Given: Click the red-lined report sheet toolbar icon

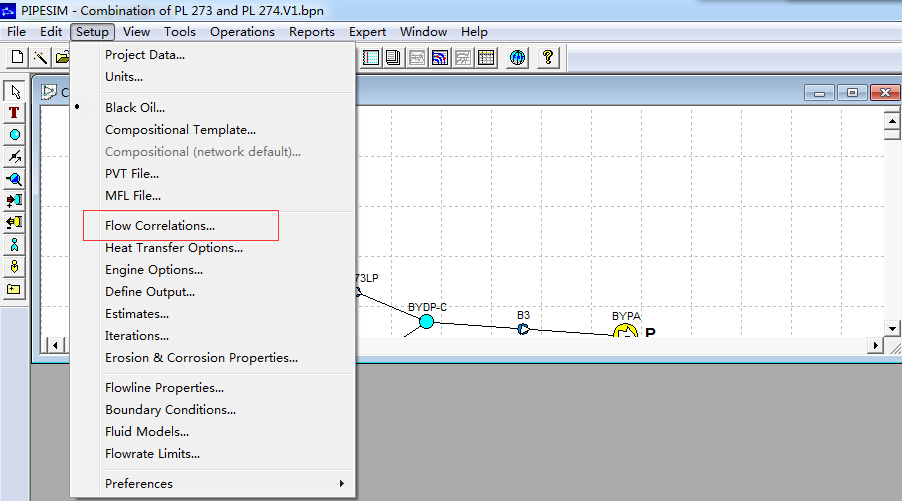Looking at the screenshot, I should click(x=371, y=58).
